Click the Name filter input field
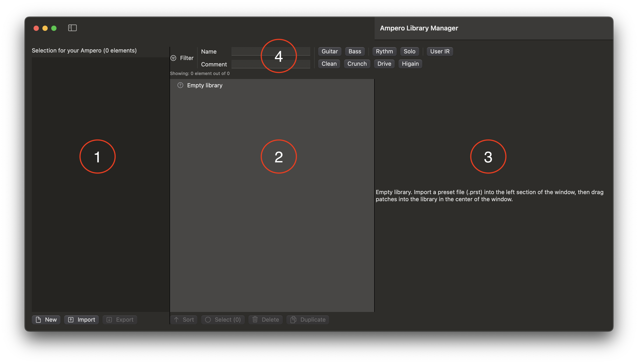Screen dimensions: 638x364 click(271, 51)
